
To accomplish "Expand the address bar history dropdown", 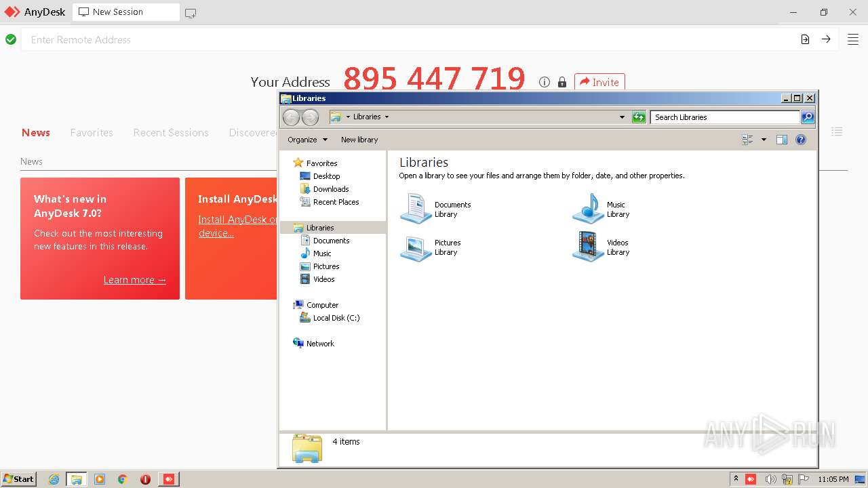I will [622, 117].
